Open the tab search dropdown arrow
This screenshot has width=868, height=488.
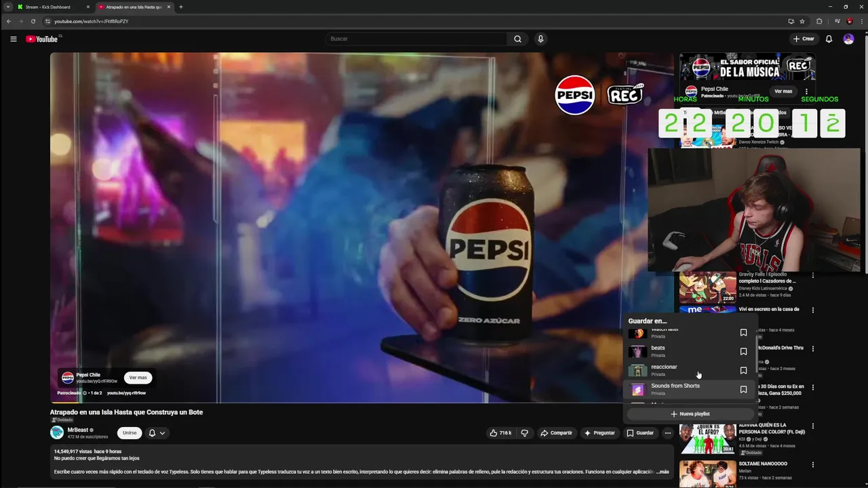click(8, 7)
